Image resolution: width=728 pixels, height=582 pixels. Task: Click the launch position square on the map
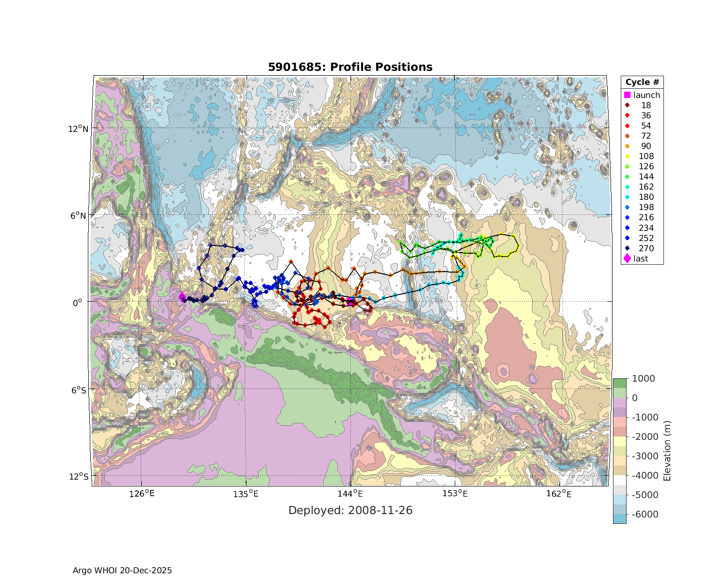(351, 301)
